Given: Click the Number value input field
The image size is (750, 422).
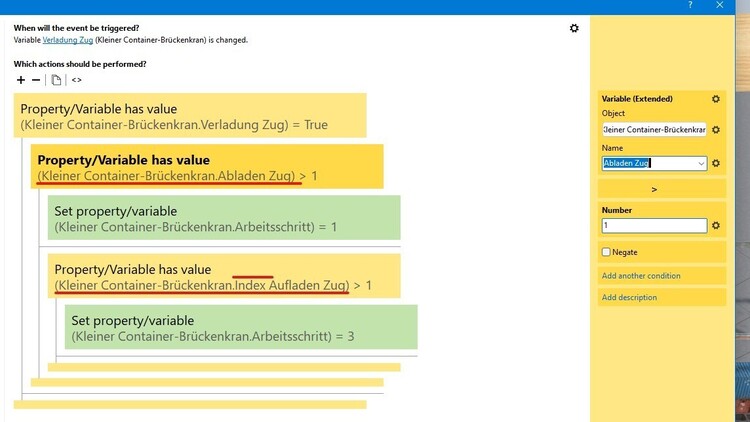Looking at the screenshot, I should pyautogui.click(x=654, y=226).
